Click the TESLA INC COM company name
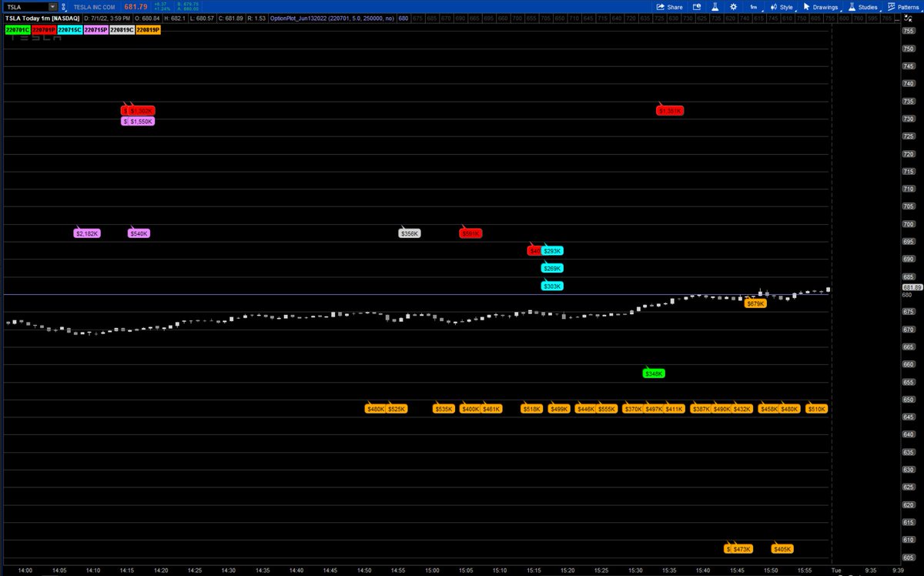 pyautogui.click(x=94, y=7)
